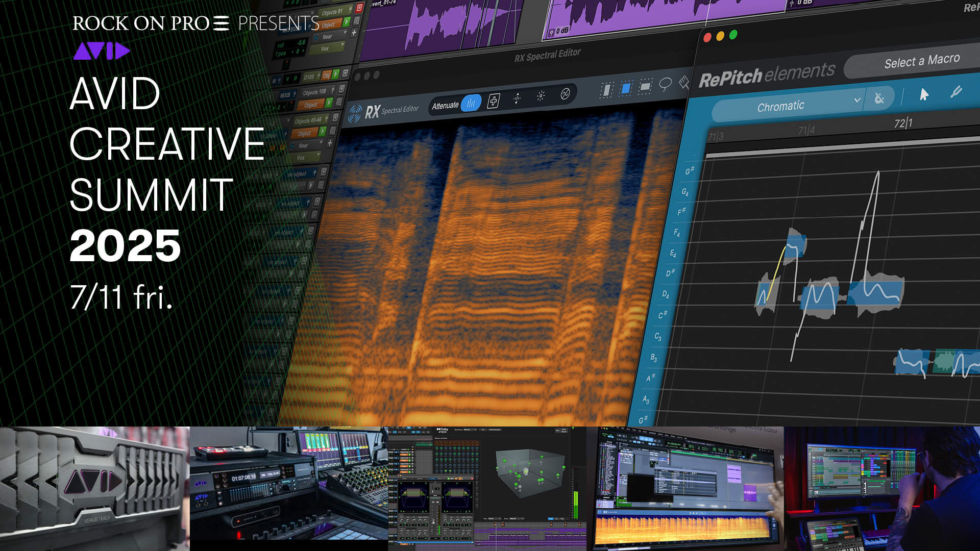The width and height of the screenshot is (980, 551).
Task: Open the Objects 45-46 output selector
Action: click(x=311, y=120)
